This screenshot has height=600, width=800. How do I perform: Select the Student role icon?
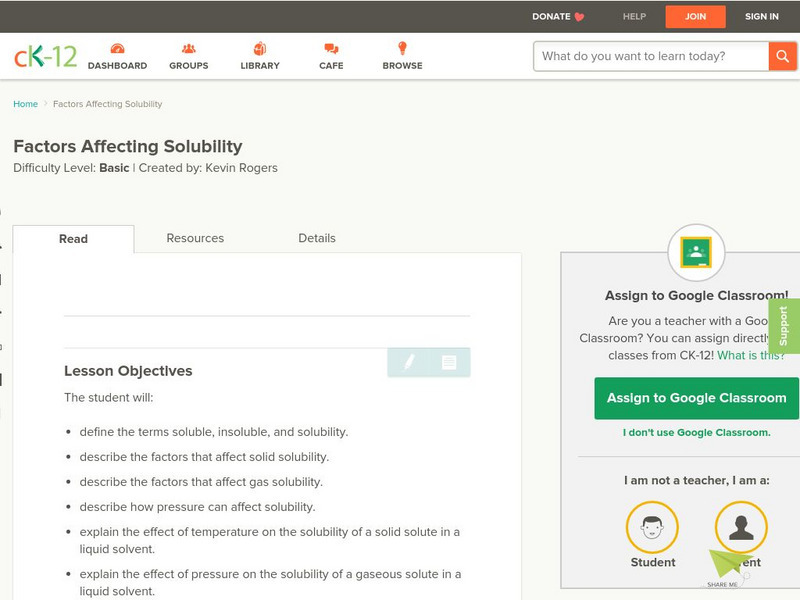[x=652, y=527]
